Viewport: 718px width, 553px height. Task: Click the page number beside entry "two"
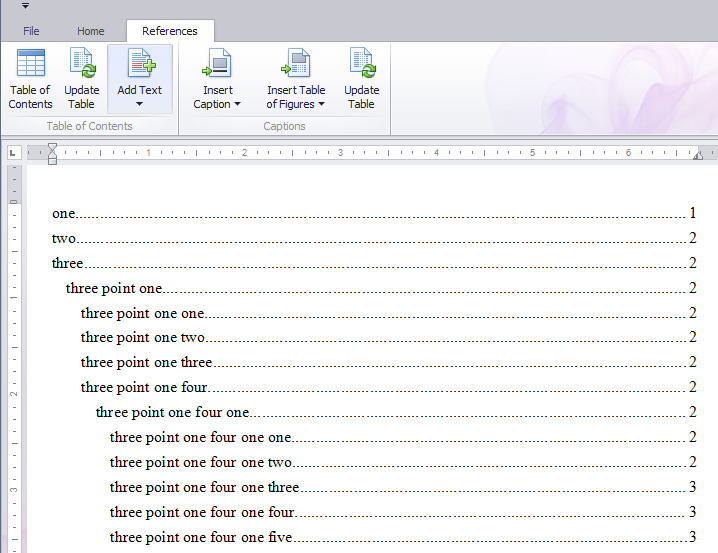click(693, 238)
